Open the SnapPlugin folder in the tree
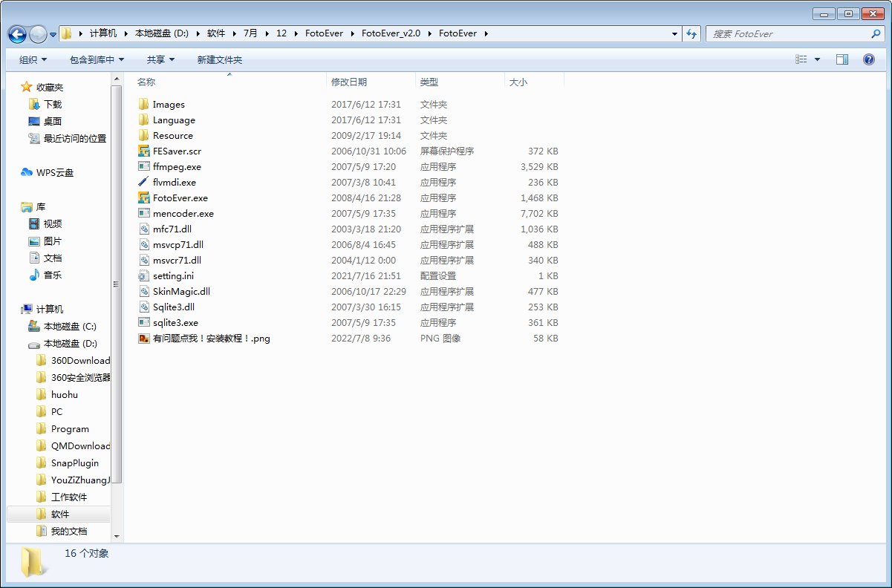 [x=75, y=463]
